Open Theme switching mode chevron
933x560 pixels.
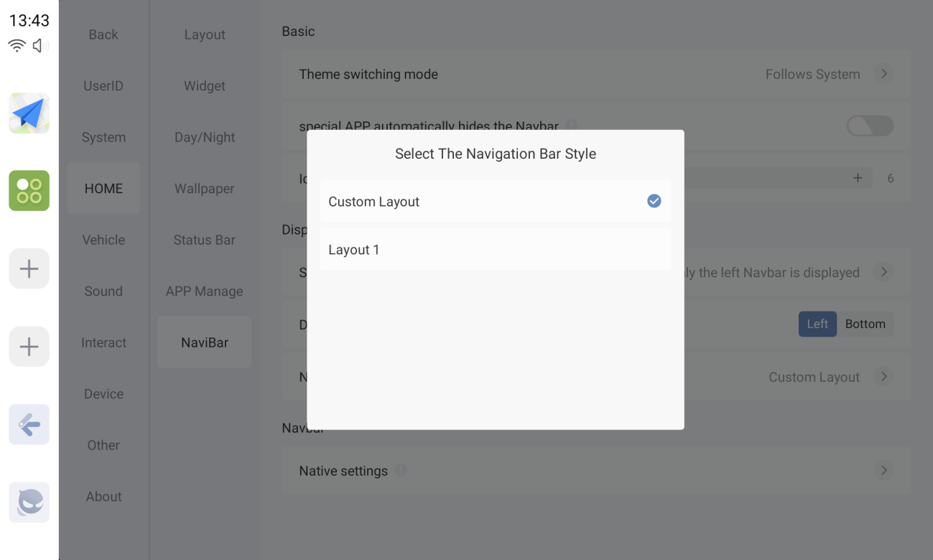click(x=884, y=74)
